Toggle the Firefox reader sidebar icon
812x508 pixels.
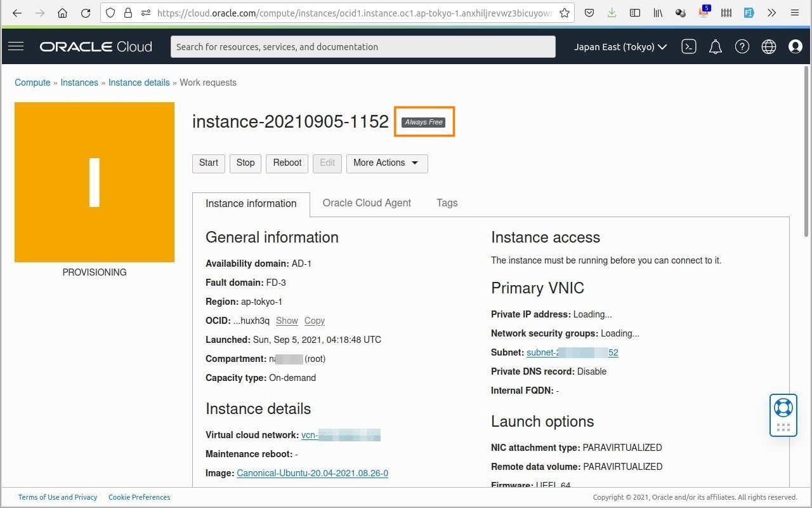click(634, 13)
